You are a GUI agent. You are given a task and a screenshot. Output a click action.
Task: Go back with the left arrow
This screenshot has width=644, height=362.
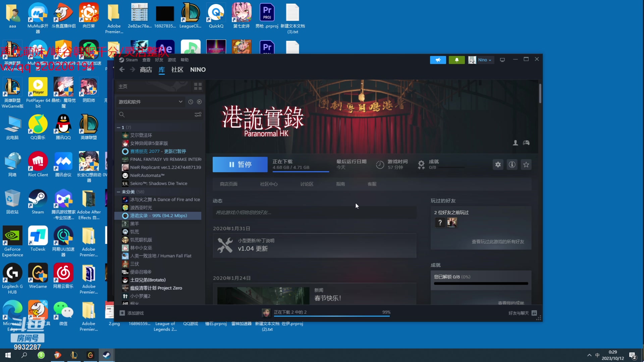[x=122, y=69]
